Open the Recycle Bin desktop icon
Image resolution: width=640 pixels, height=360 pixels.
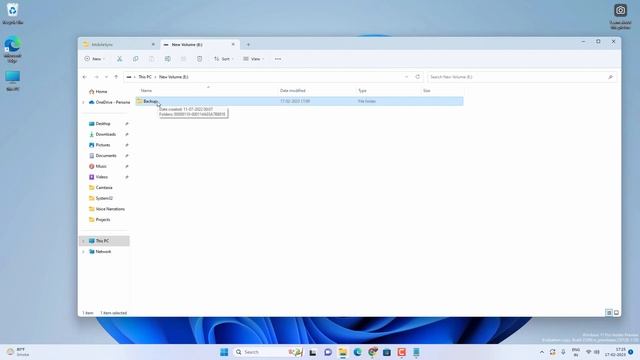[13, 13]
